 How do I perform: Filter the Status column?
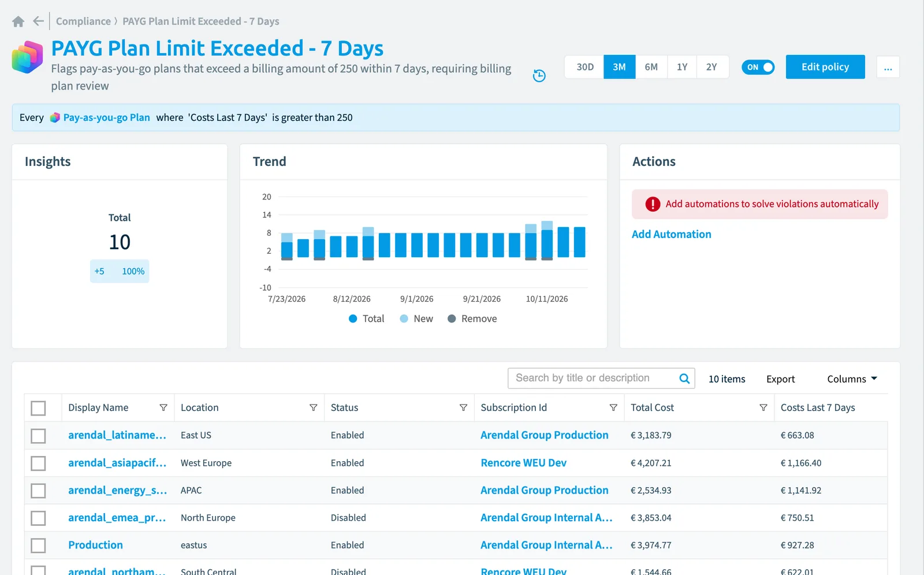click(463, 408)
